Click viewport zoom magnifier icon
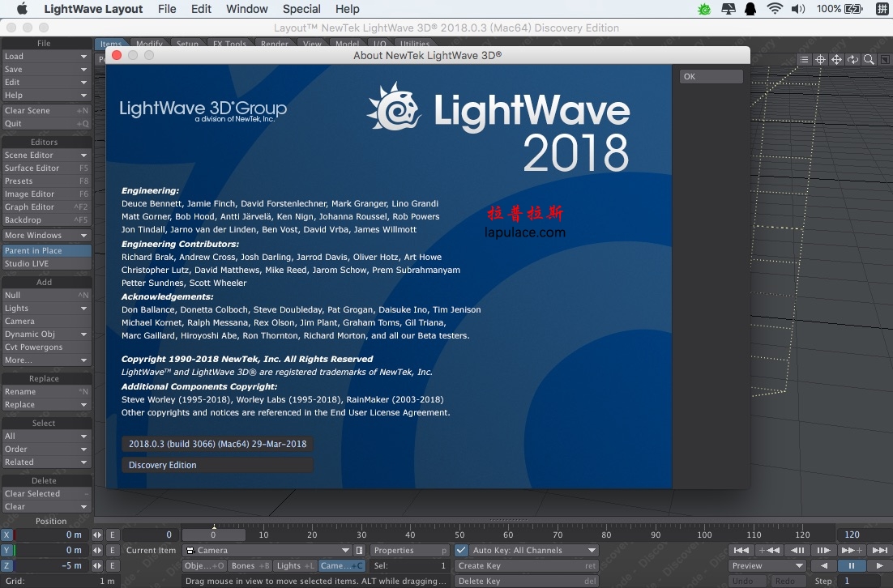The width and height of the screenshot is (893, 588). [869, 60]
